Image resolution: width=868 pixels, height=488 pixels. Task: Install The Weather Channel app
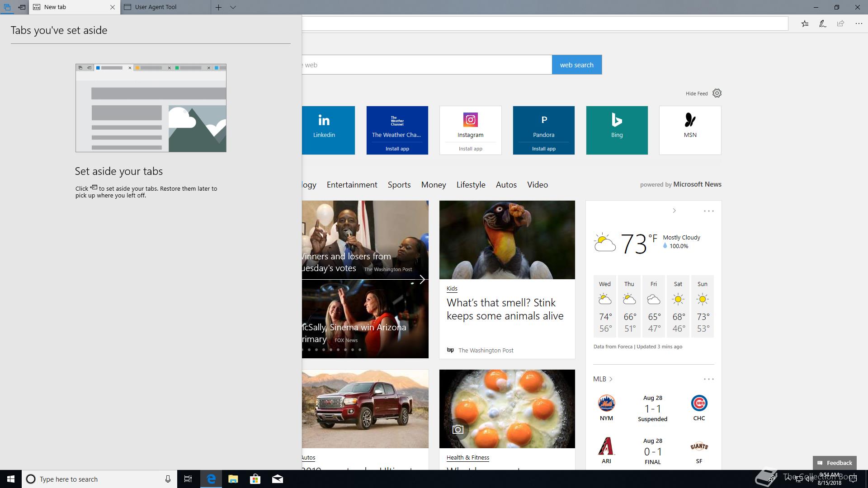coord(397,149)
